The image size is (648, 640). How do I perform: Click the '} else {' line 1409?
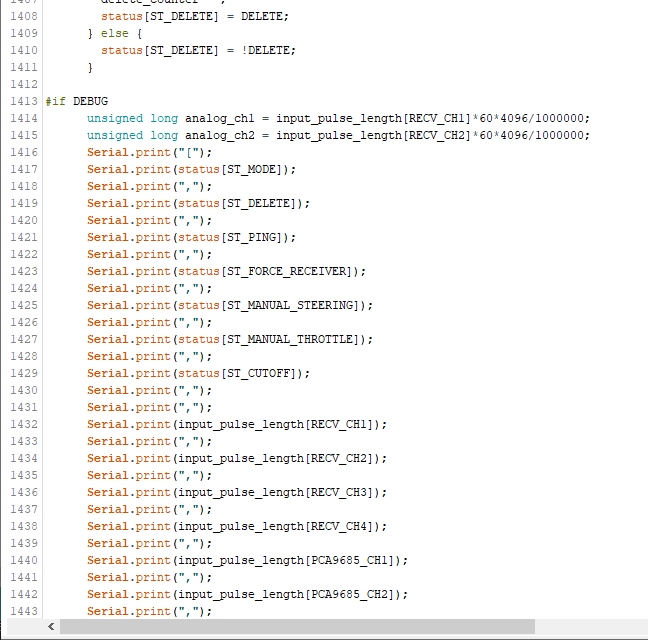[115, 33]
